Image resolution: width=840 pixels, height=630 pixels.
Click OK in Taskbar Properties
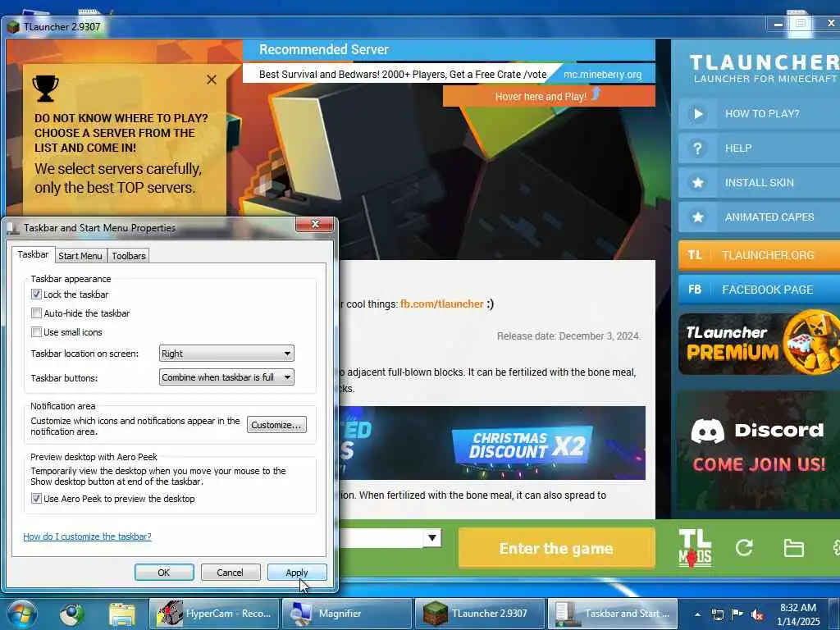(164, 572)
